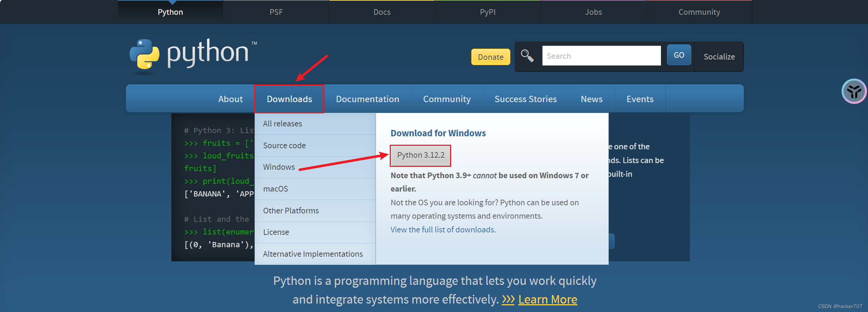Select Source code in Downloads submenu
The image size is (868, 312).
315,145
